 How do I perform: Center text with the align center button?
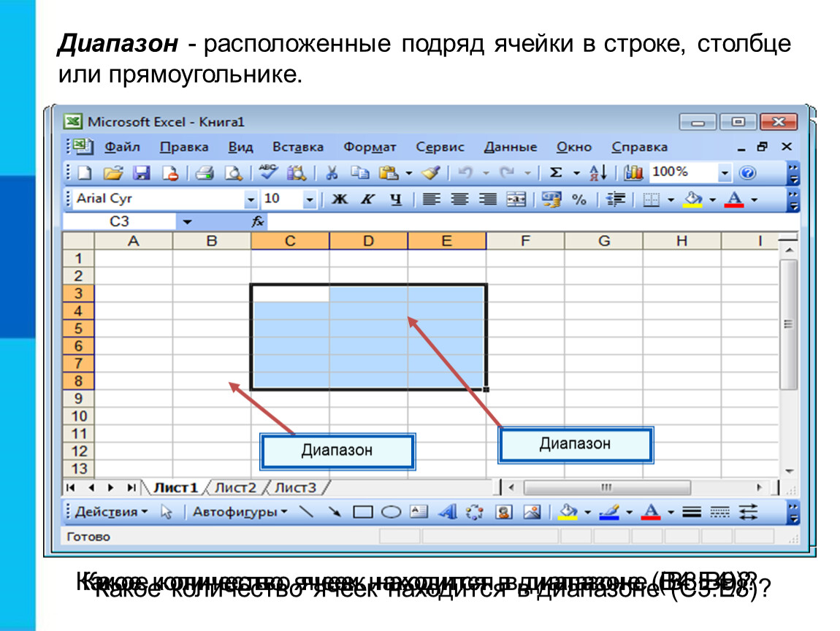[459, 199]
